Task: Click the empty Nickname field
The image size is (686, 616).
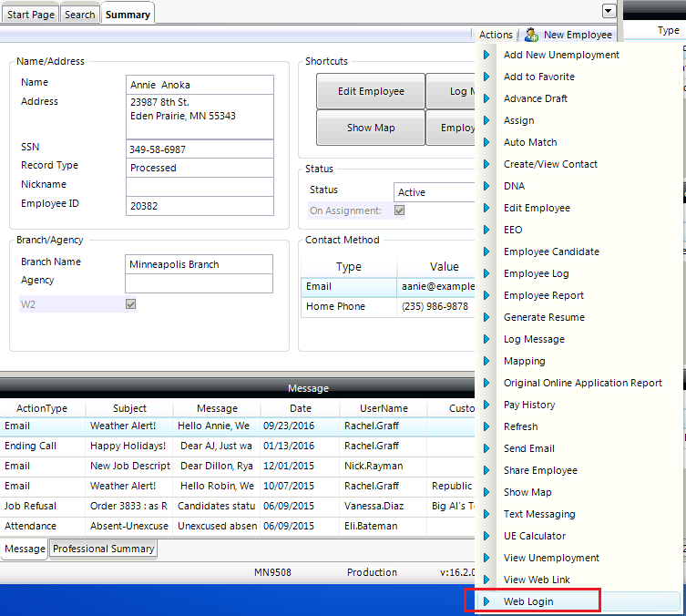Action: tap(200, 187)
